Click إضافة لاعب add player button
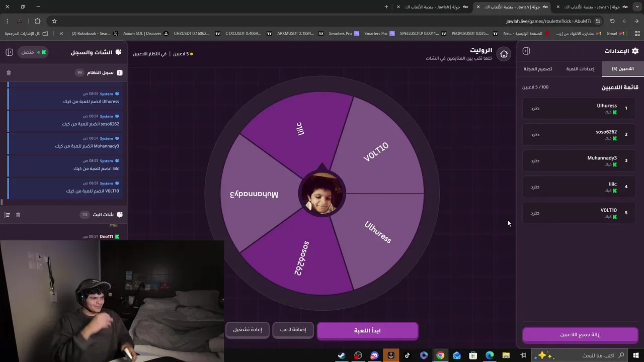644x362 pixels. [x=293, y=330]
